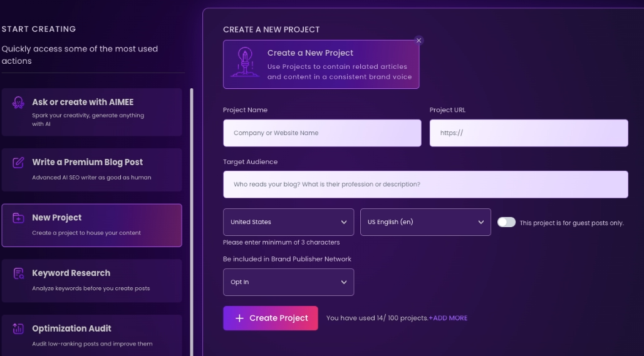Click the 'START CREATING' heading
Viewport: 644px width, 356px height.
tap(39, 29)
